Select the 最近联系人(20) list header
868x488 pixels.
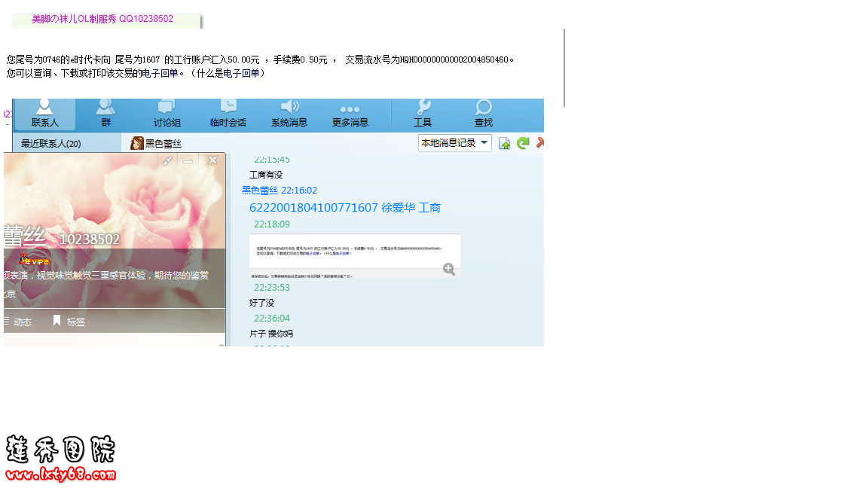pos(51,143)
